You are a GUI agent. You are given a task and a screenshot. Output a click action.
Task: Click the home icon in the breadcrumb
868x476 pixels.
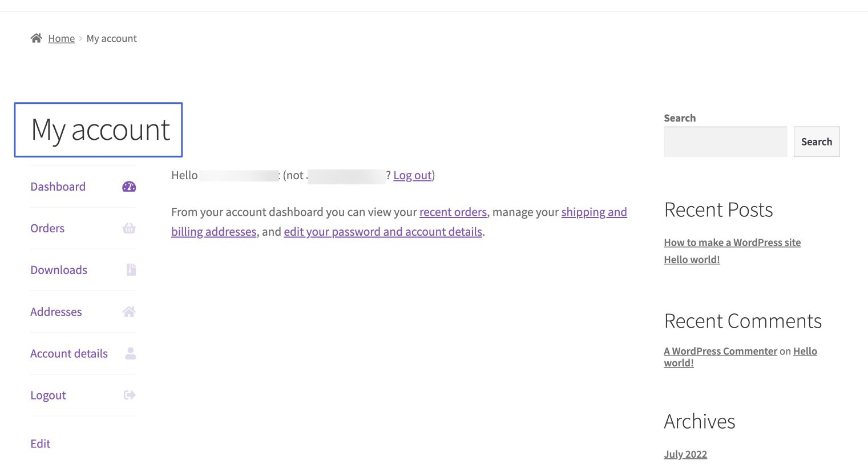tap(36, 38)
